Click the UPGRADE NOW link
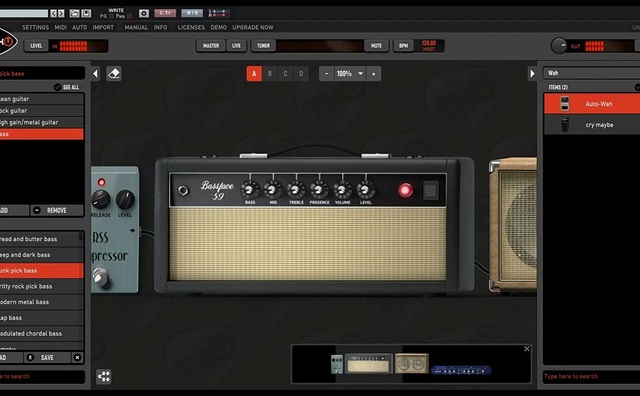 (253, 27)
